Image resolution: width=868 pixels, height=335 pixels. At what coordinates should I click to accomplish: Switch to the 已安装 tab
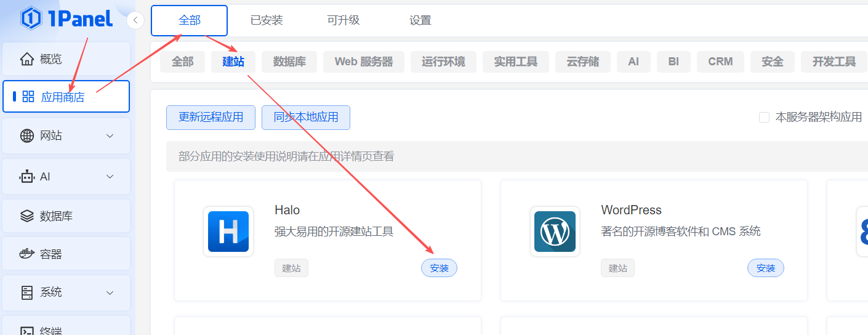click(267, 20)
